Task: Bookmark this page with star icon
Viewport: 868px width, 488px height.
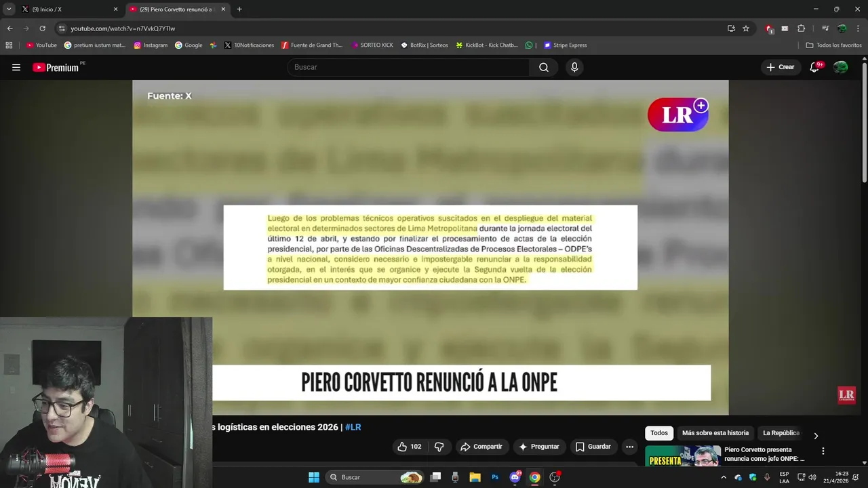Action: point(746,28)
